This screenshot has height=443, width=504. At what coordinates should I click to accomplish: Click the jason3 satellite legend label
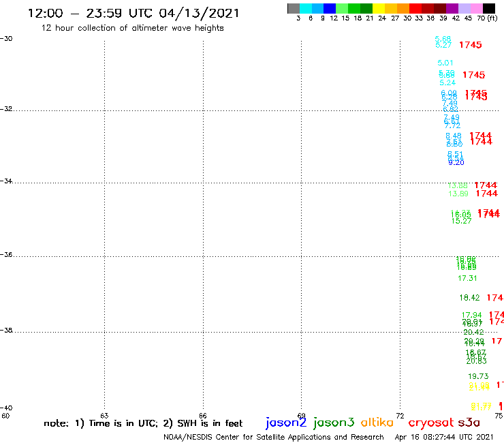pyautogui.click(x=334, y=423)
